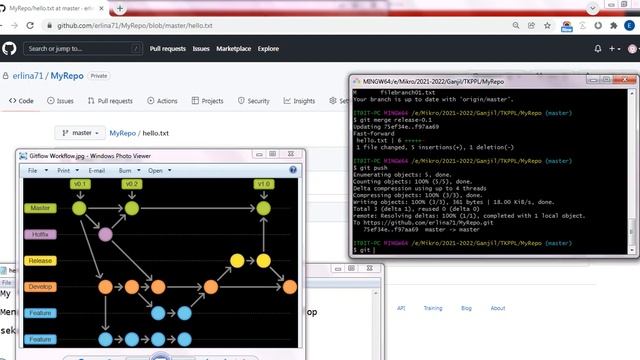This screenshot has width=640, height=360.
Task: Click the MINGW64 terminal title bar icon
Action: [357, 81]
